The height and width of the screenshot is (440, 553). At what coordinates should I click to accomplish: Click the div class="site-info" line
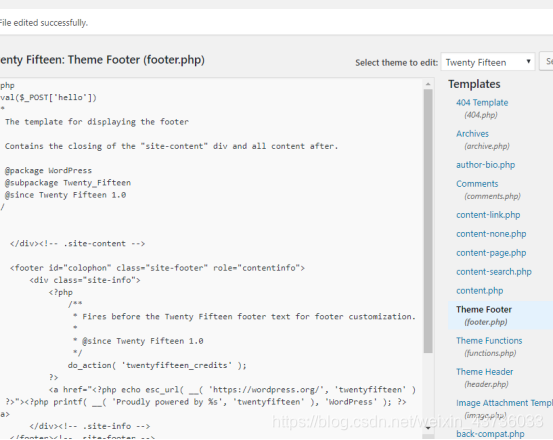tap(85, 280)
